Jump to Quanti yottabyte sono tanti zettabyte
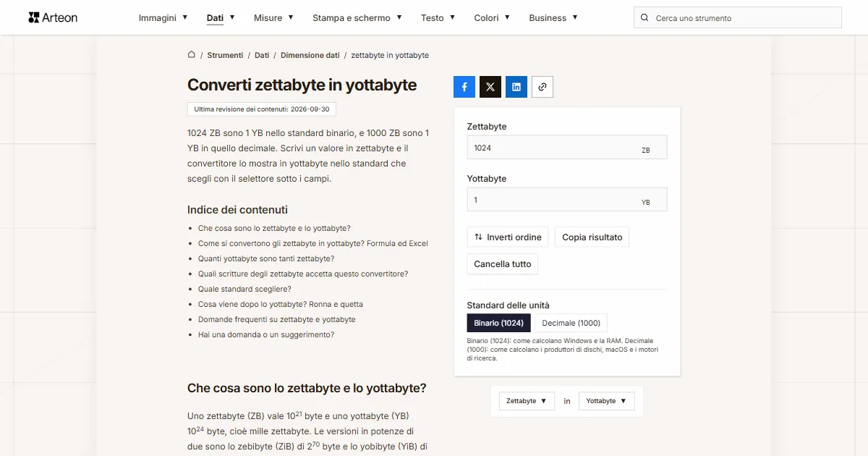The width and height of the screenshot is (868, 456). [266, 258]
